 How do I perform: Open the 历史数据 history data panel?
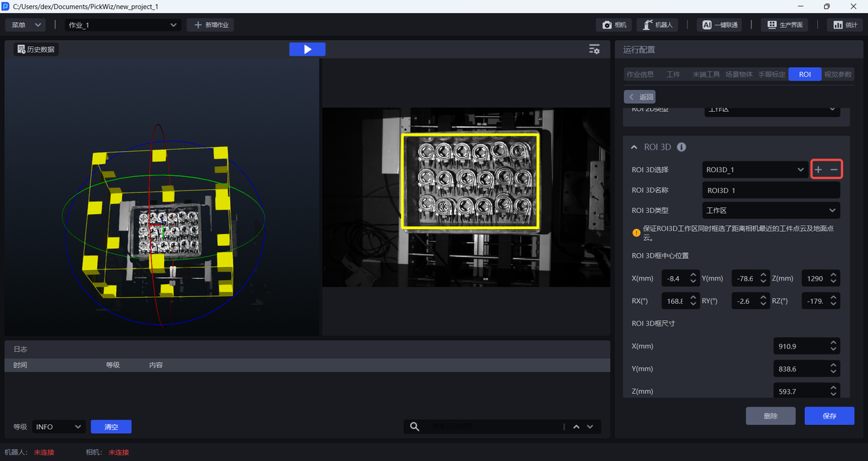pyautogui.click(x=36, y=49)
